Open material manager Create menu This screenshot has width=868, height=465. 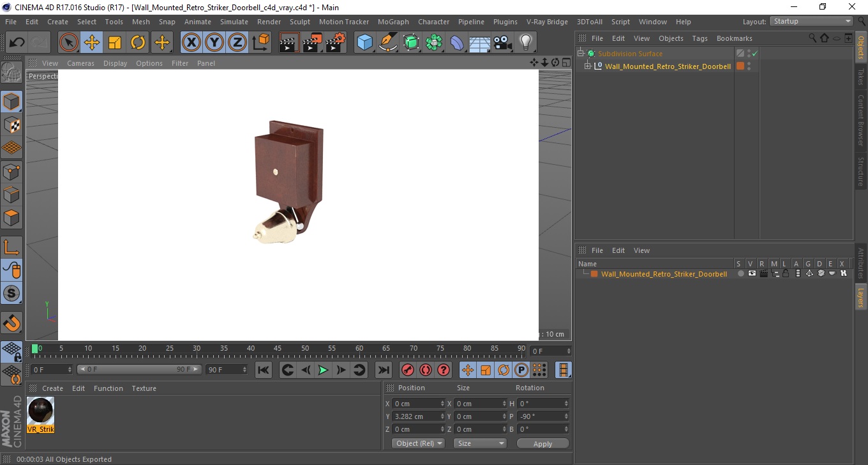coord(52,388)
